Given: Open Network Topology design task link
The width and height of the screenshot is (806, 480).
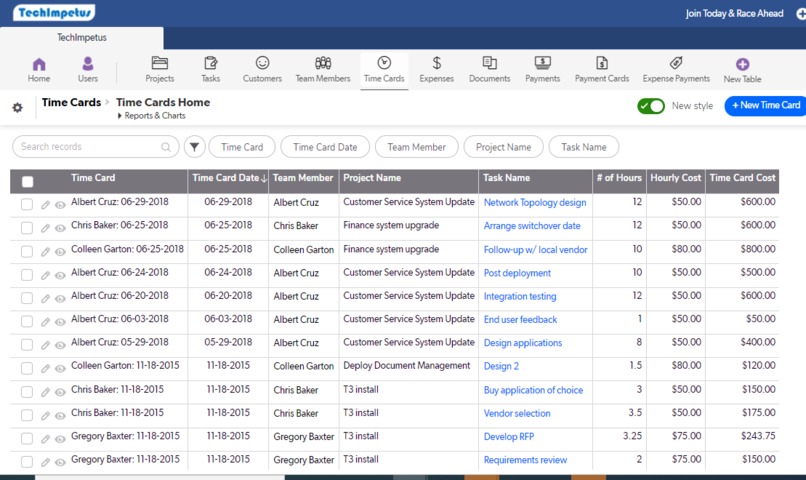Looking at the screenshot, I should [535, 202].
